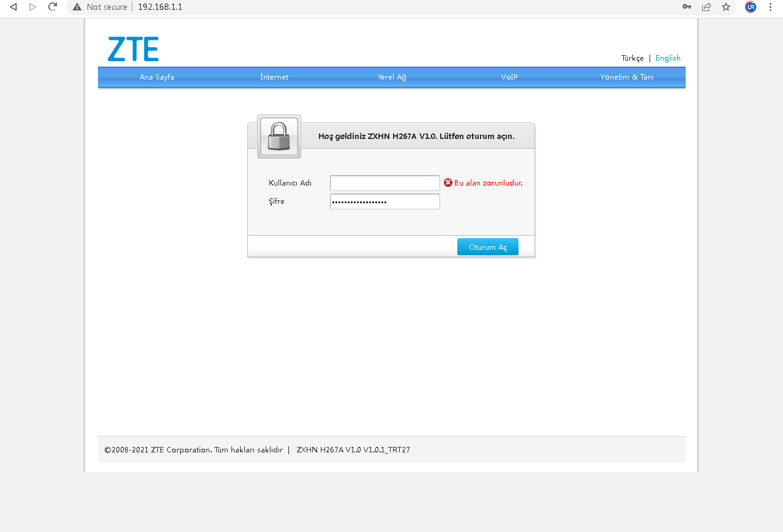Viewport: 783px width, 532px height.
Task: Open the Ana Sayfa tab
Action: coord(157,77)
